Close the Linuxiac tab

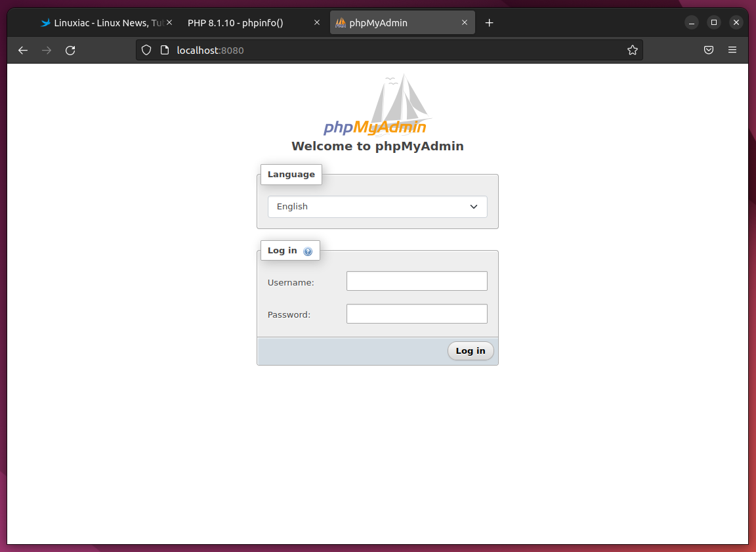pyautogui.click(x=169, y=23)
